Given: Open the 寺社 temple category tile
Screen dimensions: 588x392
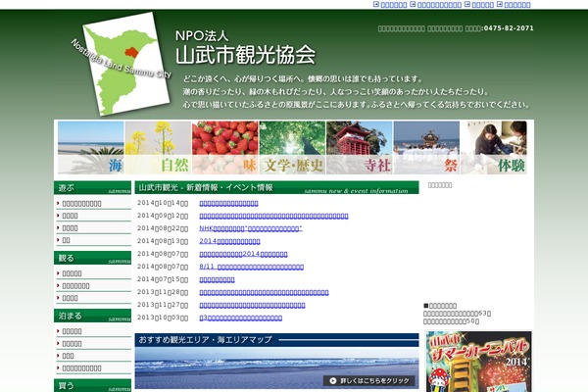Looking at the screenshot, I should (360, 147).
